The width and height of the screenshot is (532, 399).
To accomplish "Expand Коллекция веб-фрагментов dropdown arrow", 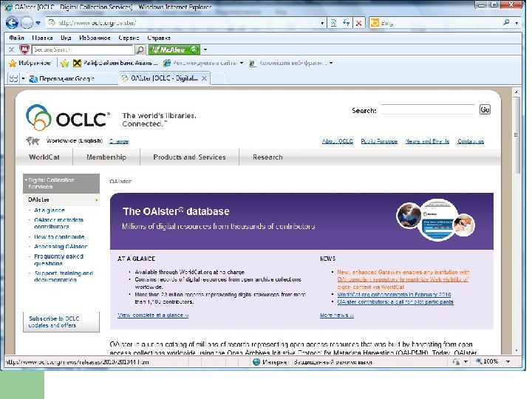I will pyautogui.click(x=331, y=63).
